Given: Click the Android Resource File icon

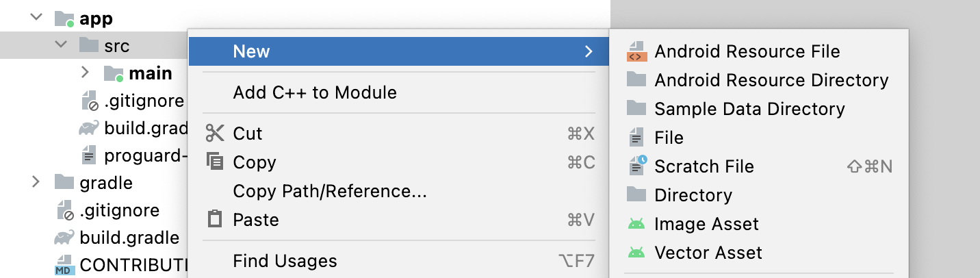Looking at the screenshot, I should (x=636, y=52).
